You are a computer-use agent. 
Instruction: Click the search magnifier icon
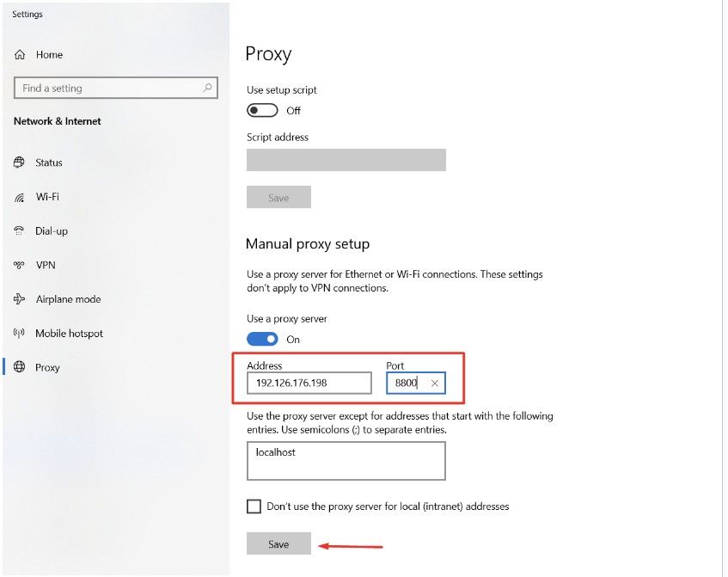pos(207,88)
